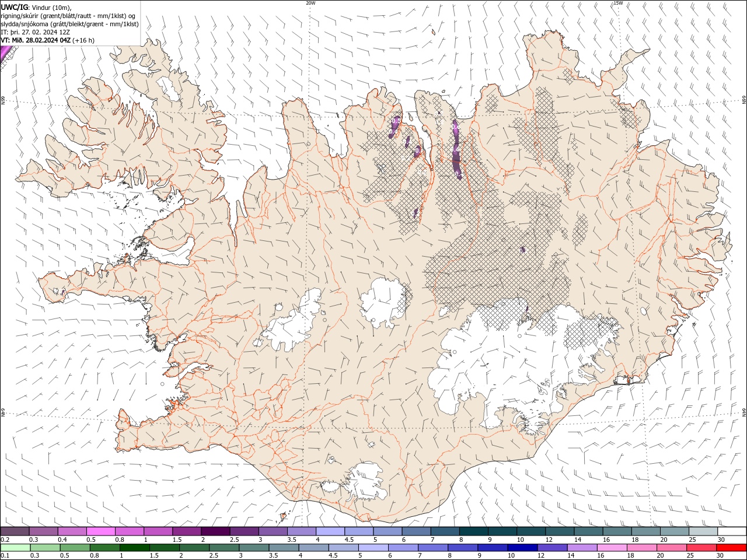
Task: Select the top-row legend label '0.2'
Action: pos(5,540)
